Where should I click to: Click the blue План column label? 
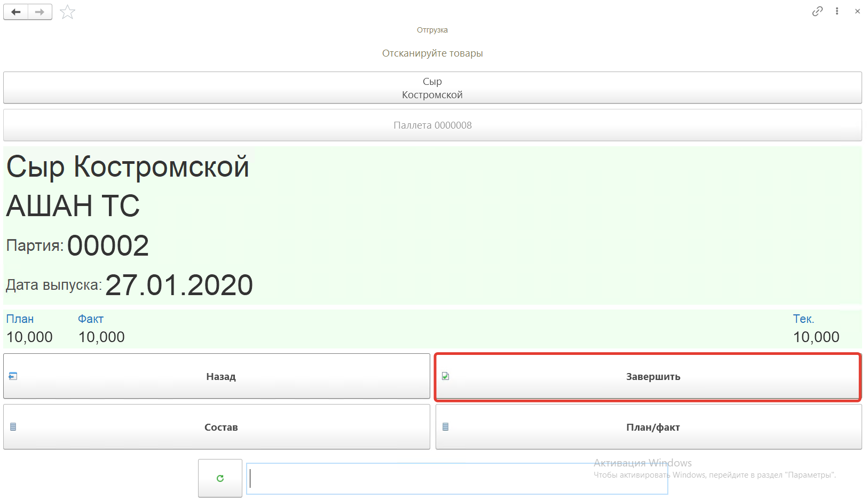(x=20, y=319)
